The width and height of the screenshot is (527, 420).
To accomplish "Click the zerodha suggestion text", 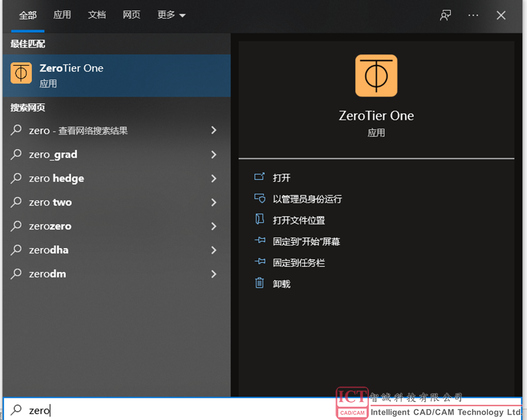I will point(49,250).
